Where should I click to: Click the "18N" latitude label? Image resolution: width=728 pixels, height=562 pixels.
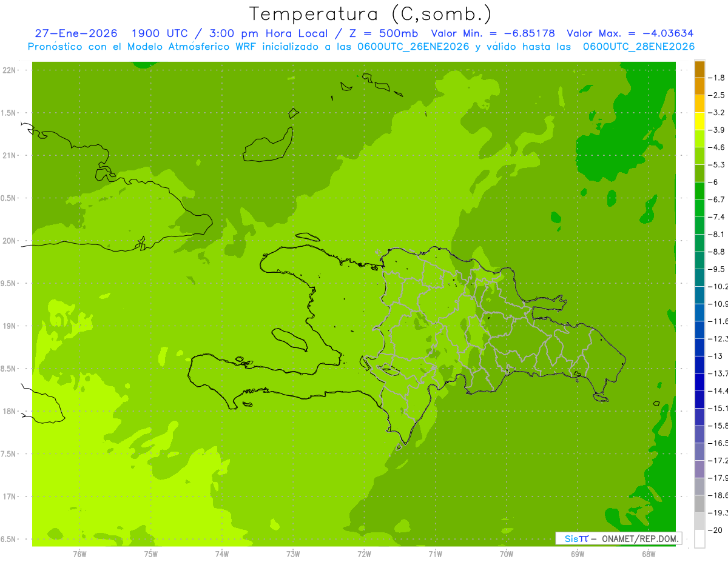click(9, 412)
